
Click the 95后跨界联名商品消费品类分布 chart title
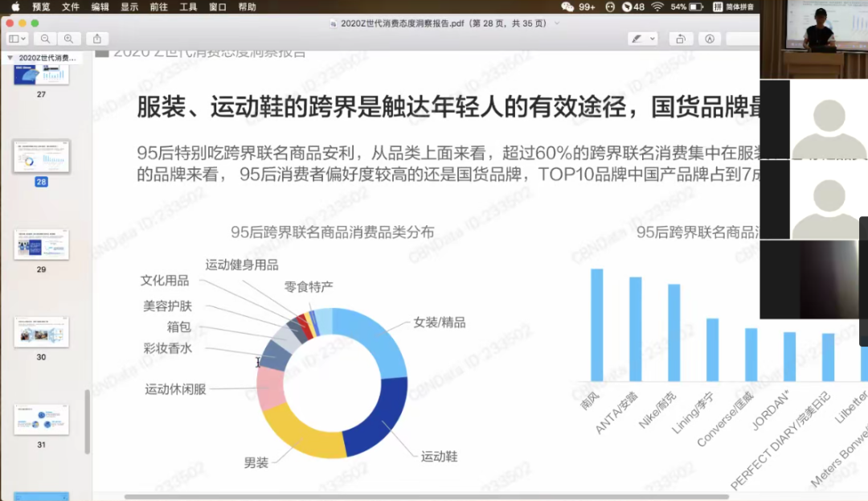pyautogui.click(x=333, y=232)
